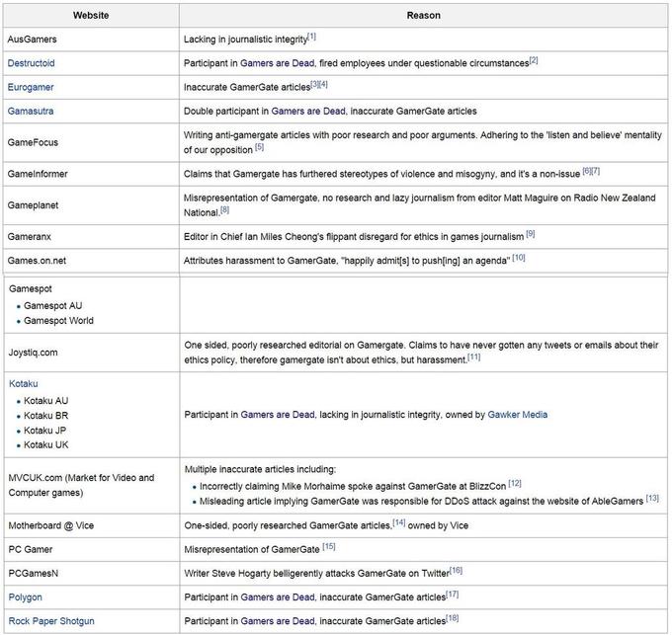Follow citation [18] in Rock Paper Shotgun row

pyautogui.click(x=453, y=618)
